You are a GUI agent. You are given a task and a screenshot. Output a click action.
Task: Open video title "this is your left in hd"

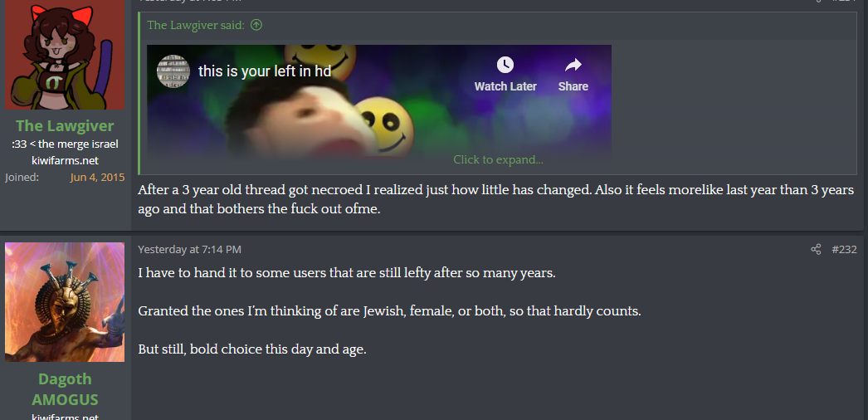tap(265, 71)
